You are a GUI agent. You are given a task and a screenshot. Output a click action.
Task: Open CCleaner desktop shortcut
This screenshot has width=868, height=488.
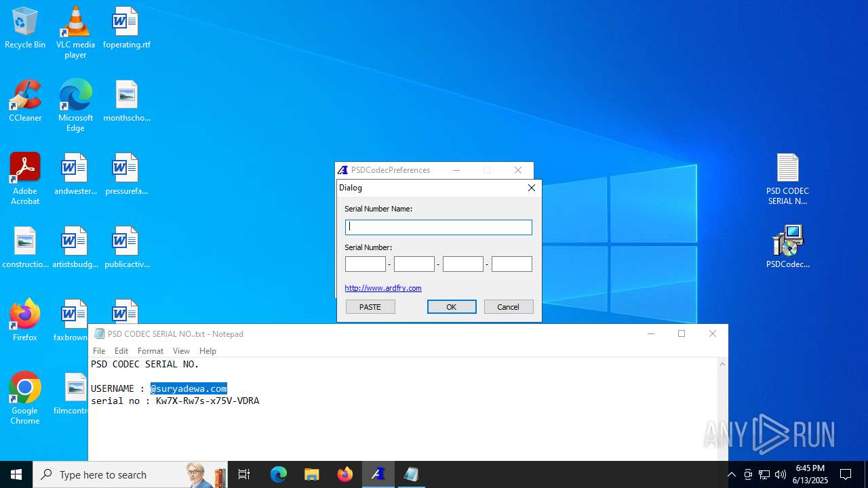click(x=25, y=102)
